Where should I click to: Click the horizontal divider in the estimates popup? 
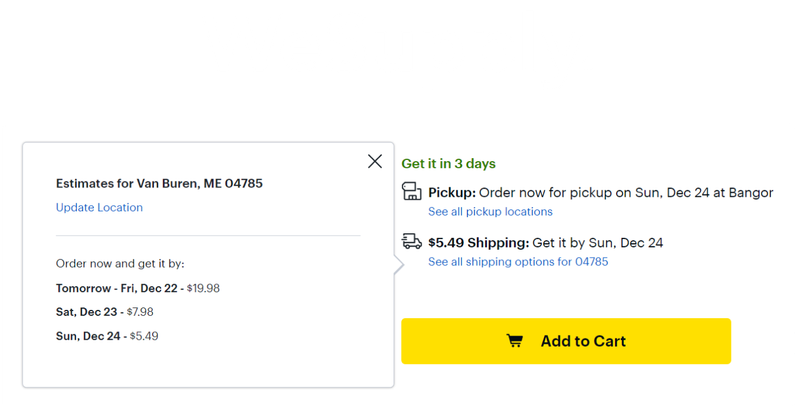tap(207, 236)
